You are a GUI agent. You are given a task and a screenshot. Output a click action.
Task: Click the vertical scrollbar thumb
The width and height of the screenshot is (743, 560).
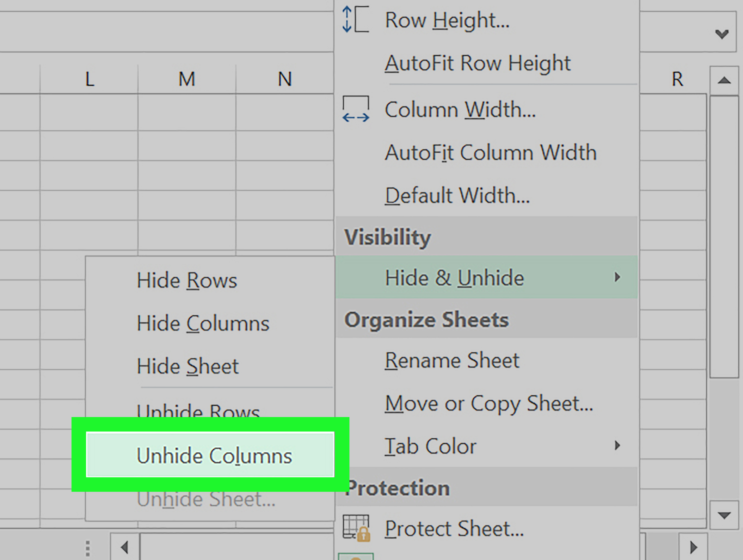pyautogui.click(x=724, y=236)
